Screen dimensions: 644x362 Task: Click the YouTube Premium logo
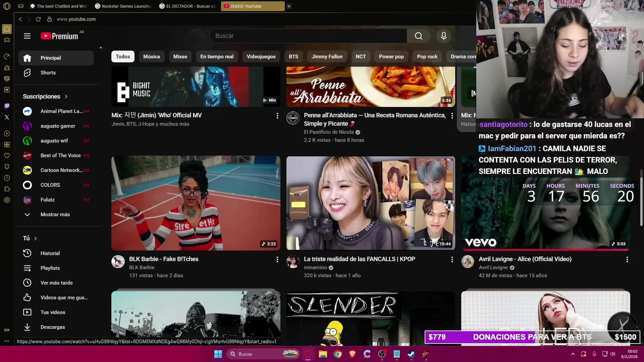click(x=59, y=36)
